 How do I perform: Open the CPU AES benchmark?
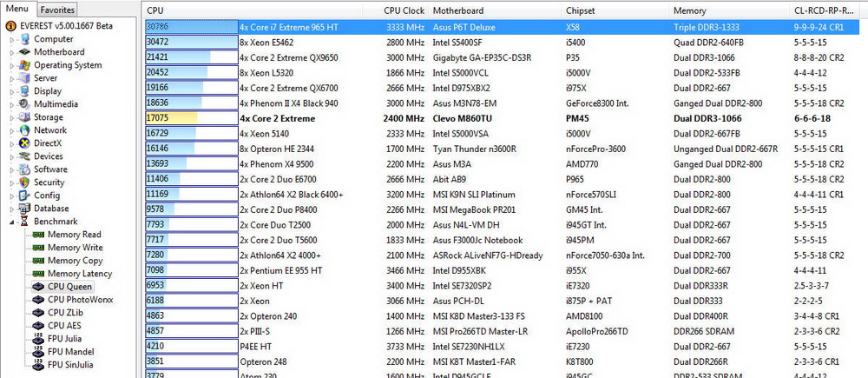[65, 326]
